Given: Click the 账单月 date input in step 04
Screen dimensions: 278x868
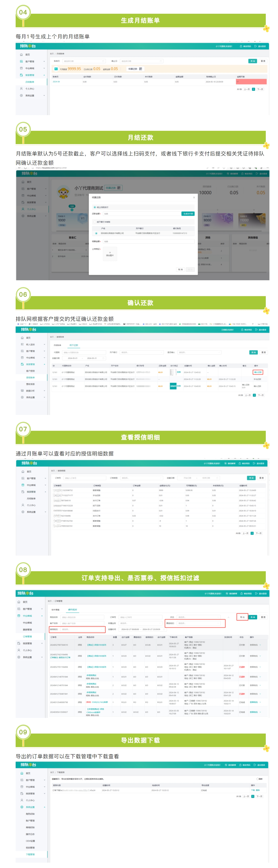Looking at the screenshot, I should (x=84, y=61).
